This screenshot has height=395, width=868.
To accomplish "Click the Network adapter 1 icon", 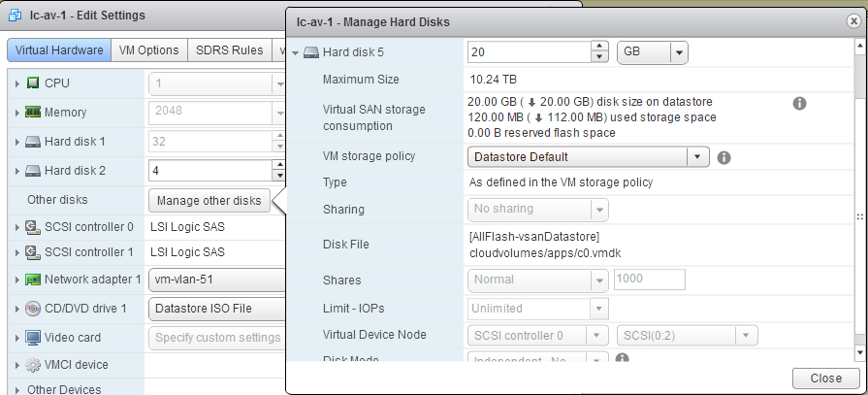I will click(33, 280).
